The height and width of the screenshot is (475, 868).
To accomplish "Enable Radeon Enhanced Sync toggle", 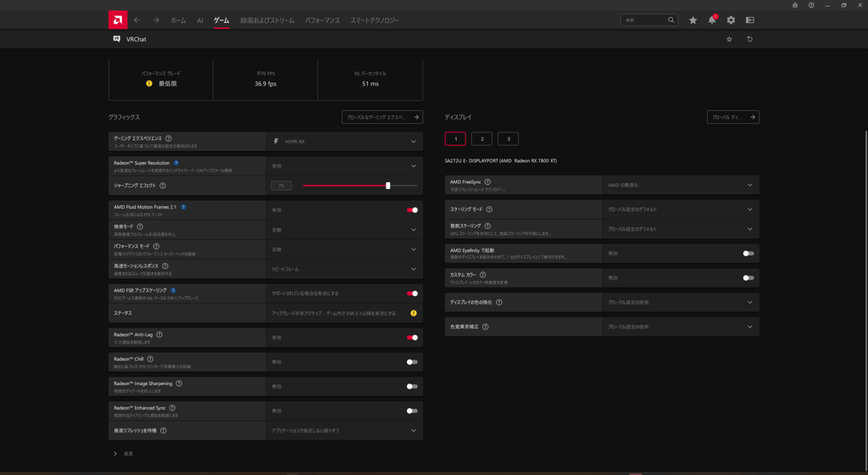I will 412,411.
